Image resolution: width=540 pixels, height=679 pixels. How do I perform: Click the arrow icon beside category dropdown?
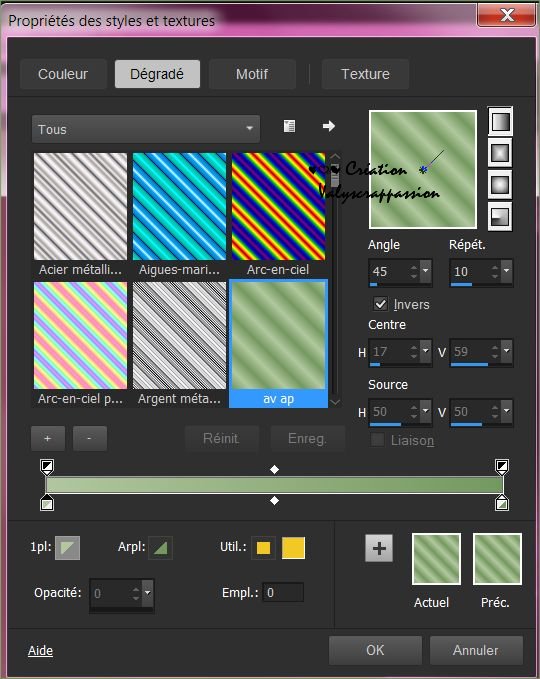coord(329,126)
